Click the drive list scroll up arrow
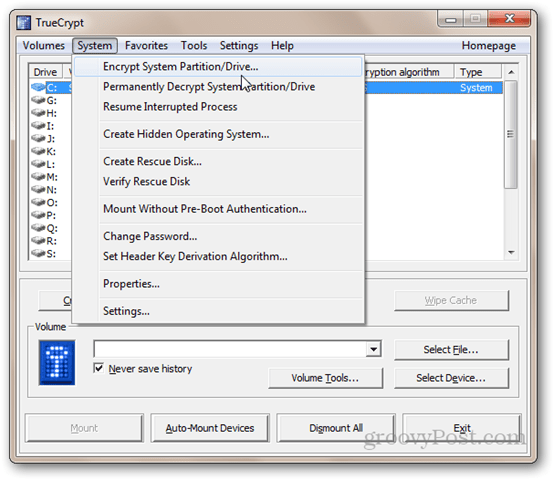 click(511, 72)
